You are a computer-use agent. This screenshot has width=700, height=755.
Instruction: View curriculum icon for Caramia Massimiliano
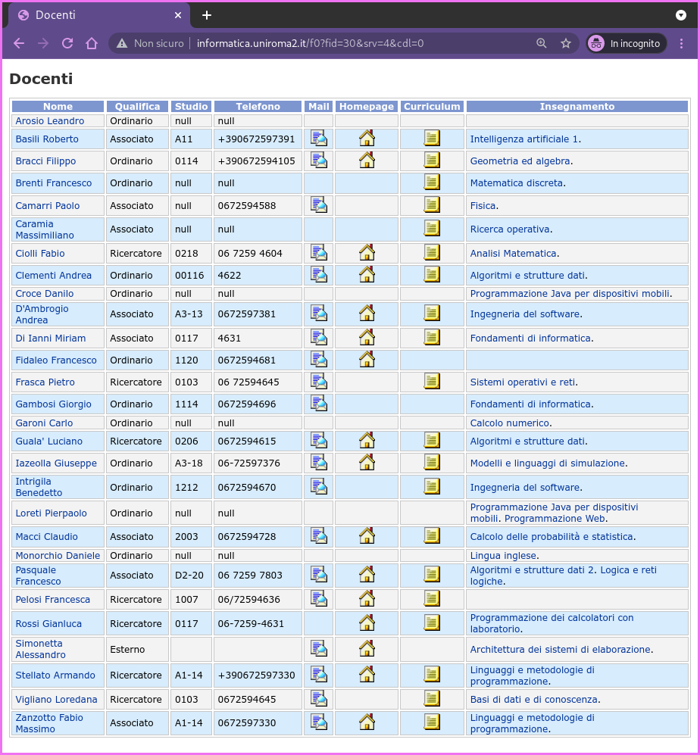[432, 228]
